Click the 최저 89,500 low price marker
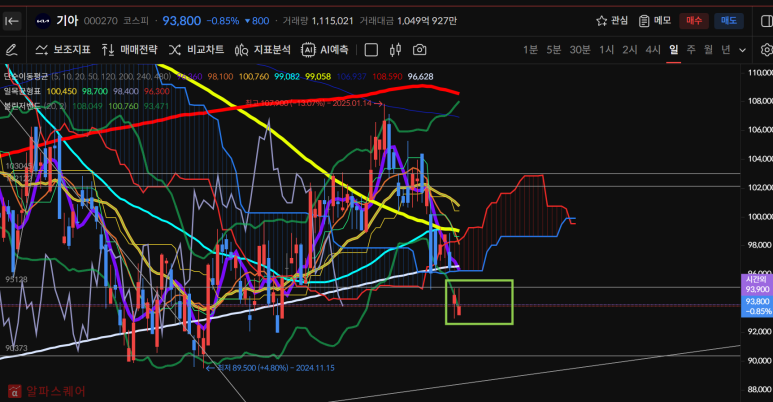This screenshot has height=402, width=773. 270,368
